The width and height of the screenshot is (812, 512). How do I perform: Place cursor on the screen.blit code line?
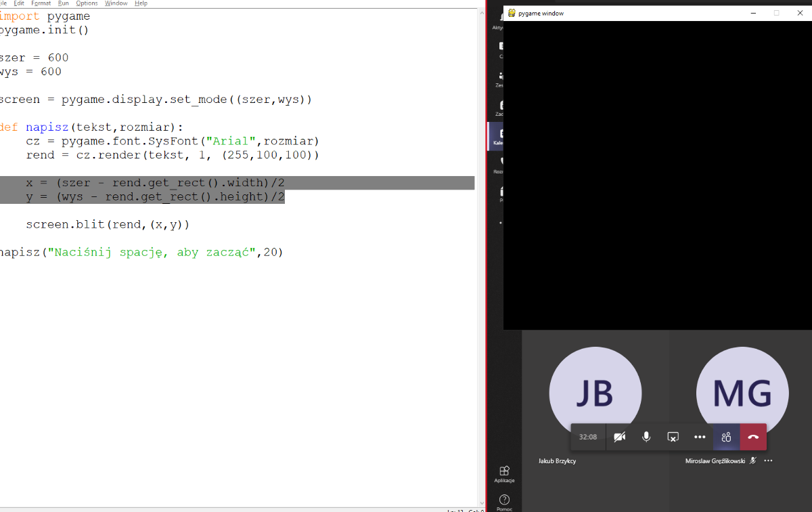click(x=108, y=224)
